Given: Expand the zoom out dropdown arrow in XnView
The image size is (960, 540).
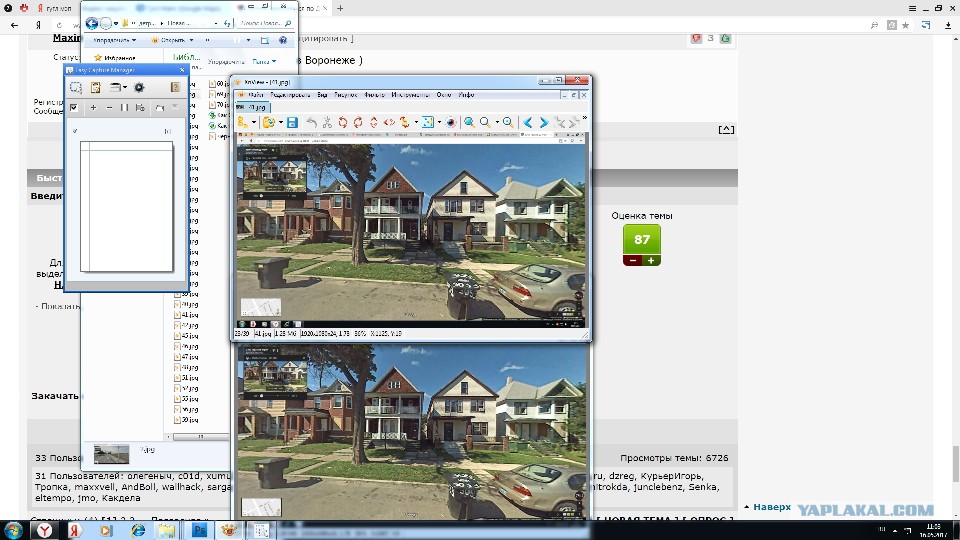Looking at the screenshot, I should [497, 122].
